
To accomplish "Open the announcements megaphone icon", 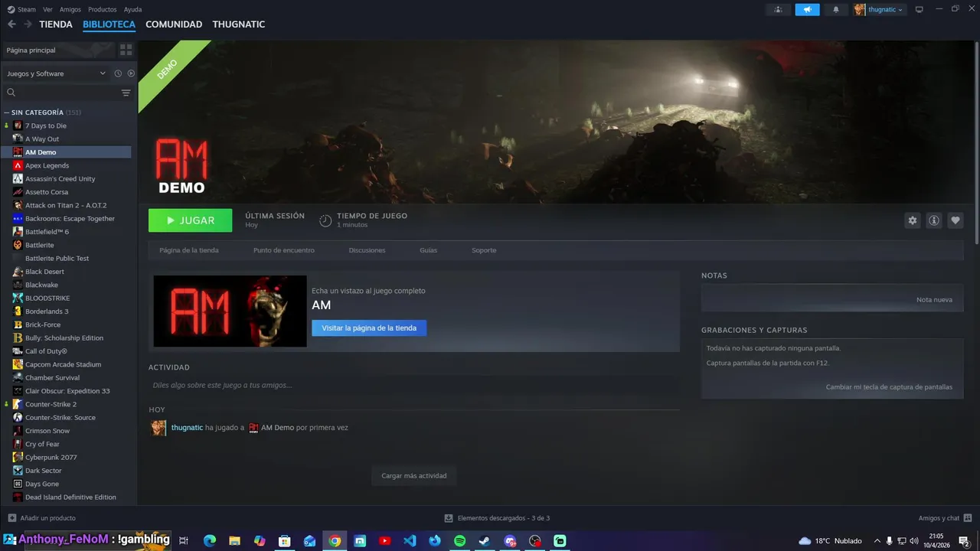I will [x=807, y=9].
